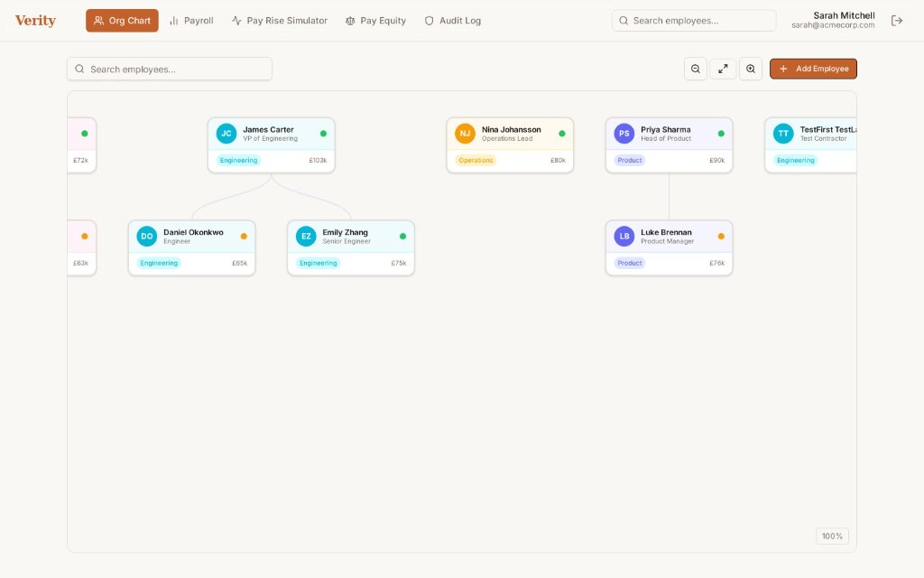924x578 pixels.
Task: Click Emily Zhang's green status dot
Action: pos(402,236)
